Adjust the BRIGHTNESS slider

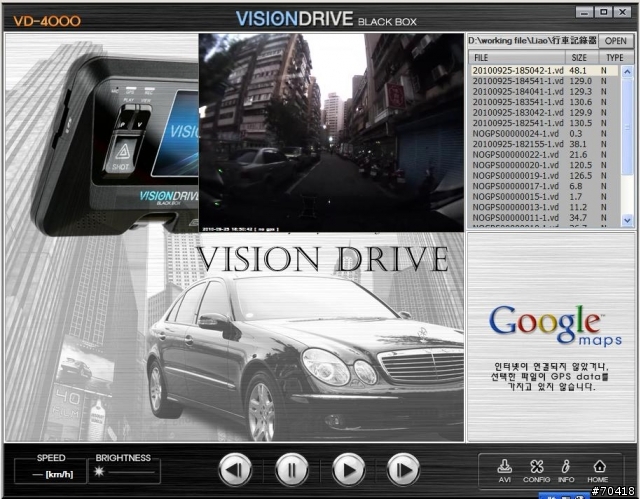point(131,472)
